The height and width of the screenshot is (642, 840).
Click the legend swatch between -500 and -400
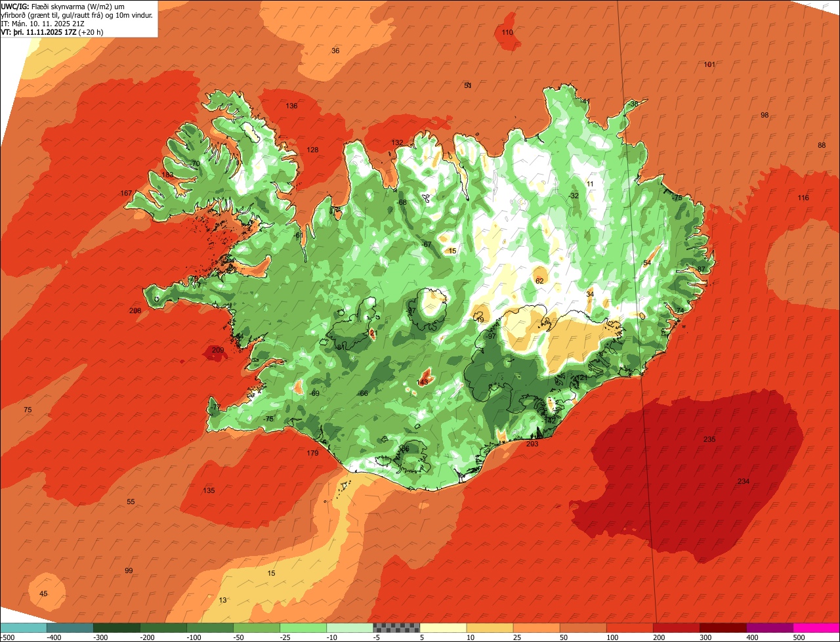click(x=24, y=628)
